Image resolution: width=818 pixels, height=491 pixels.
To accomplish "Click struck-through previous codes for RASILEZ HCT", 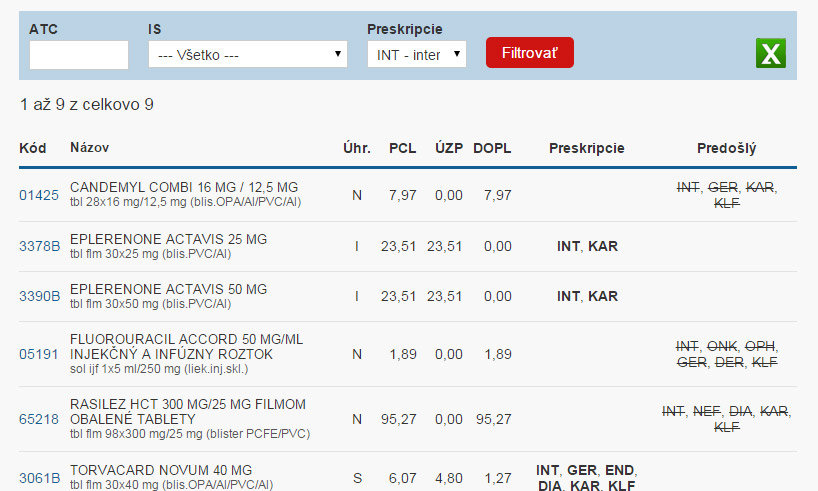I will coord(727,419).
